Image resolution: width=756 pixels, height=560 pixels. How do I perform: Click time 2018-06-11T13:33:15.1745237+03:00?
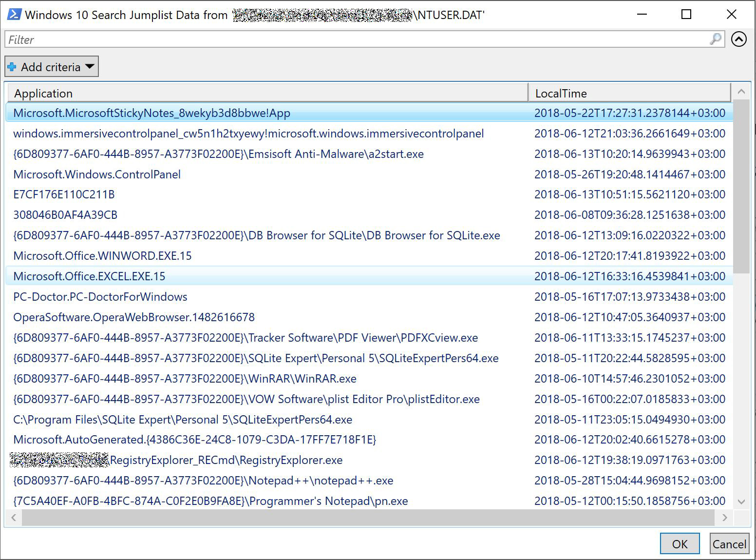pyautogui.click(x=630, y=338)
